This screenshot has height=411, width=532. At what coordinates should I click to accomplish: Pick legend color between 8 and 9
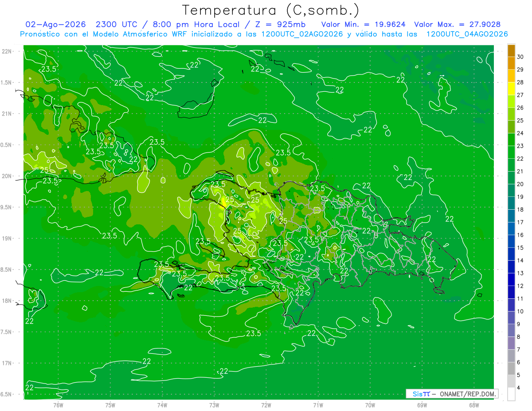(x=511, y=330)
